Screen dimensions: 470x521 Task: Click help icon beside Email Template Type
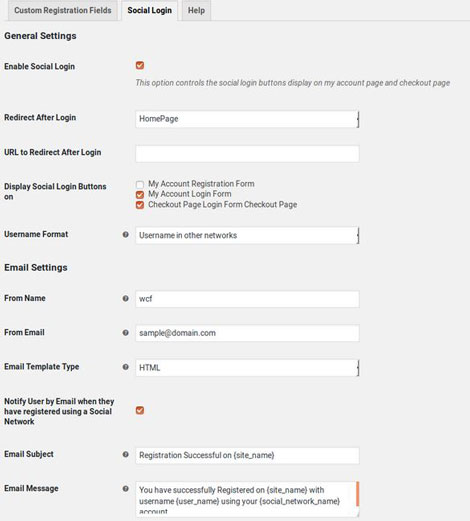click(126, 367)
